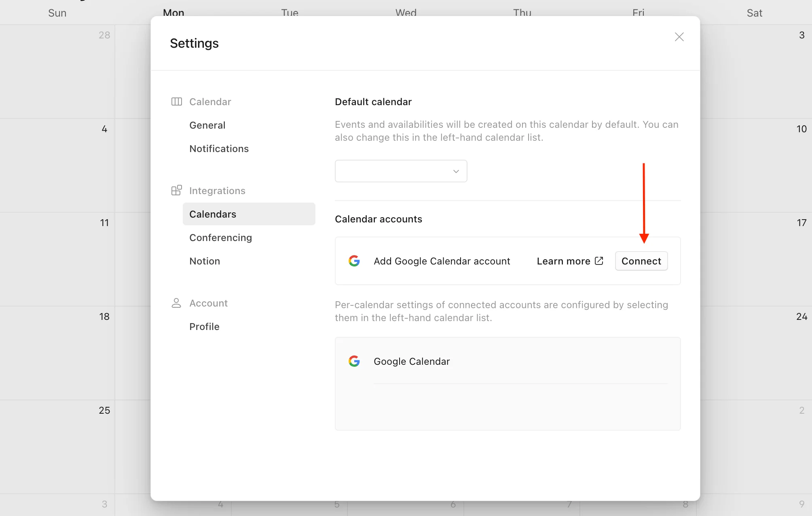812x516 pixels.
Task: Click the Calendar accounts heading
Action: tap(378, 219)
